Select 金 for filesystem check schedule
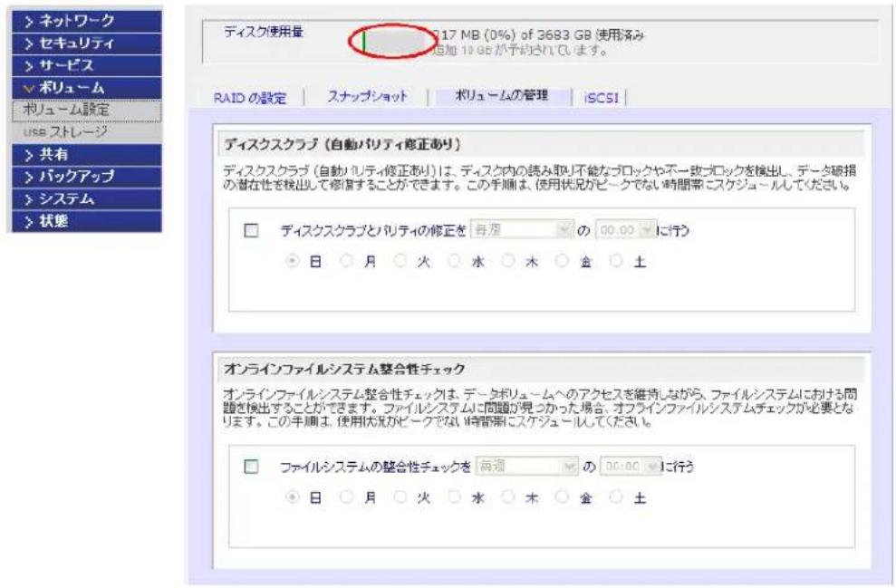 click(x=563, y=497)
